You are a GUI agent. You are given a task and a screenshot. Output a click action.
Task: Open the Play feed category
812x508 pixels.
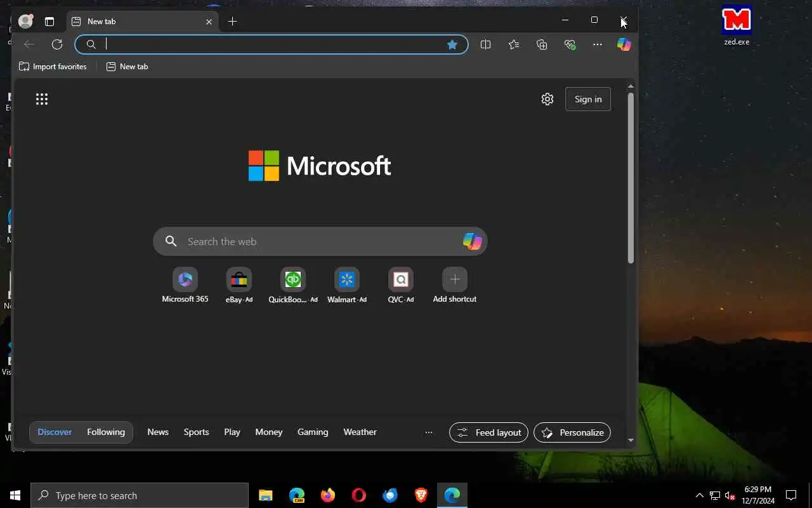(x=232, y=432)
